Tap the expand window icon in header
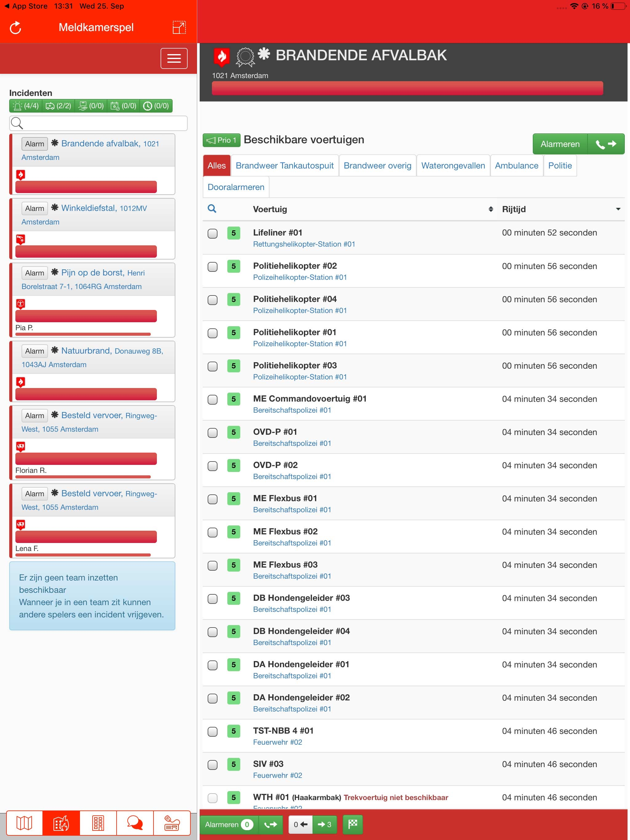Viewport: 630px width, 840px height. click(x=179, y=28)
